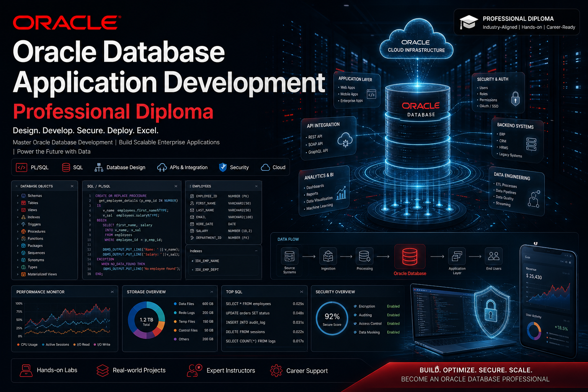Click the DELETE FROM sessions query row
The height and width of the screenshot is (392, 588).
[x=265, y=332]
